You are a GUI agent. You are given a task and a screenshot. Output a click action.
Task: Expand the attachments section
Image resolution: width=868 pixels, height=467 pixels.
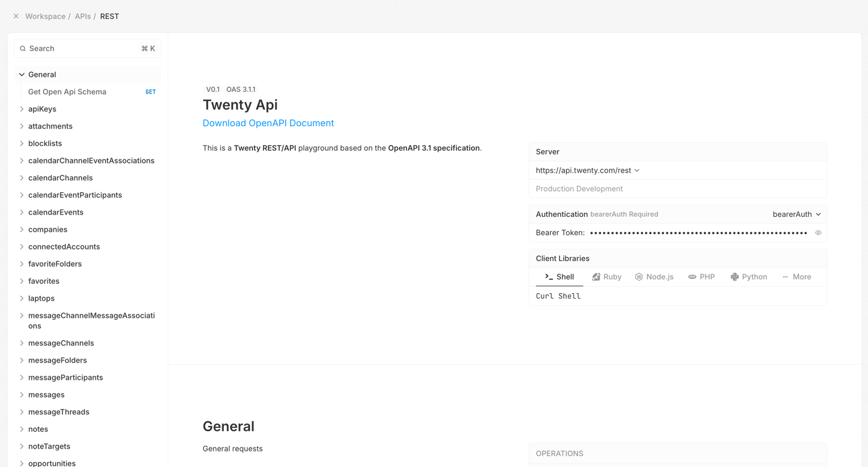(22, 126)
